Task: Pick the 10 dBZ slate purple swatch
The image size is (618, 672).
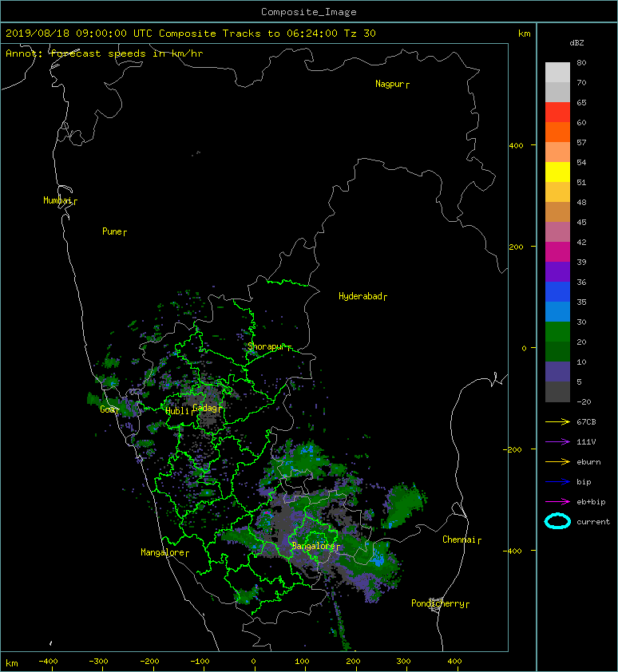Action: pos(557,371)
